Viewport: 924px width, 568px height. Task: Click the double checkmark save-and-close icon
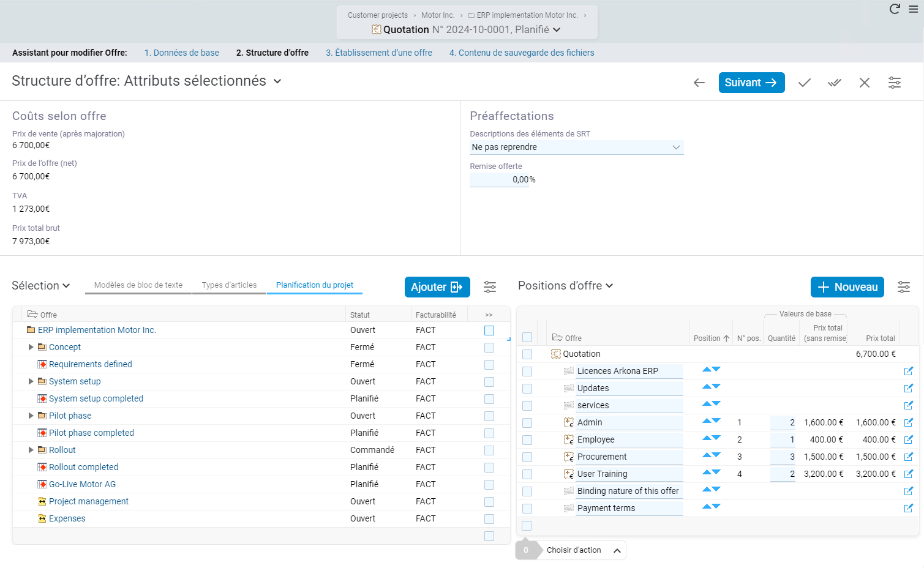click(835, 83)
